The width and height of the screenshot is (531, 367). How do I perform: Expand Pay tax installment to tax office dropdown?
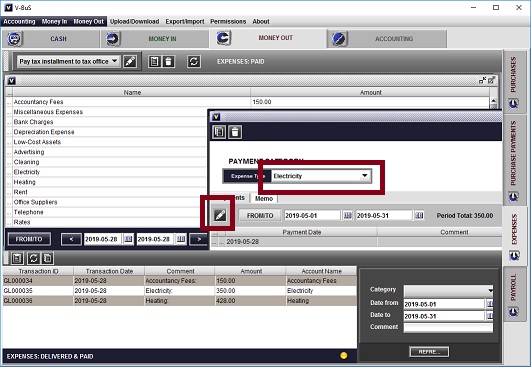coord(69,62)
